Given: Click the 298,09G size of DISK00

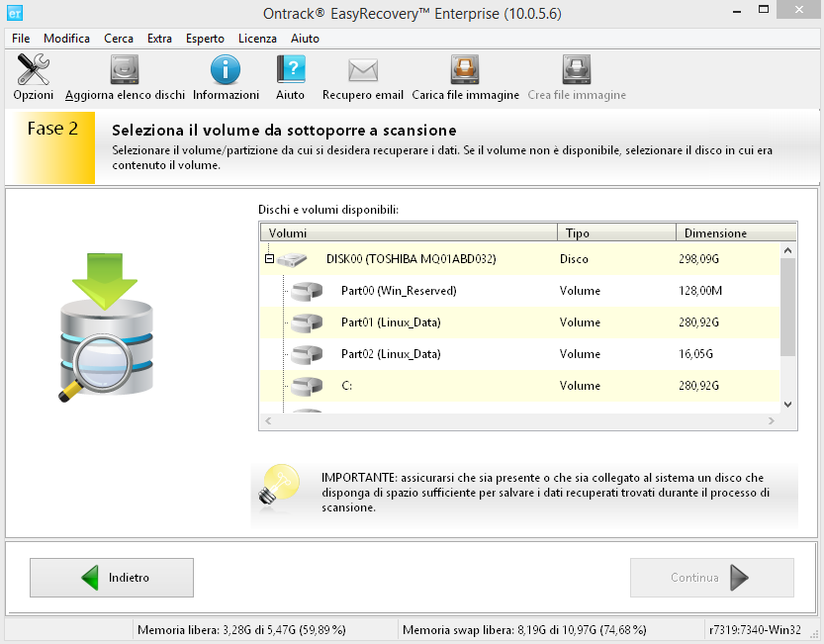Looking at the screenshot, I should click(698, 259).
